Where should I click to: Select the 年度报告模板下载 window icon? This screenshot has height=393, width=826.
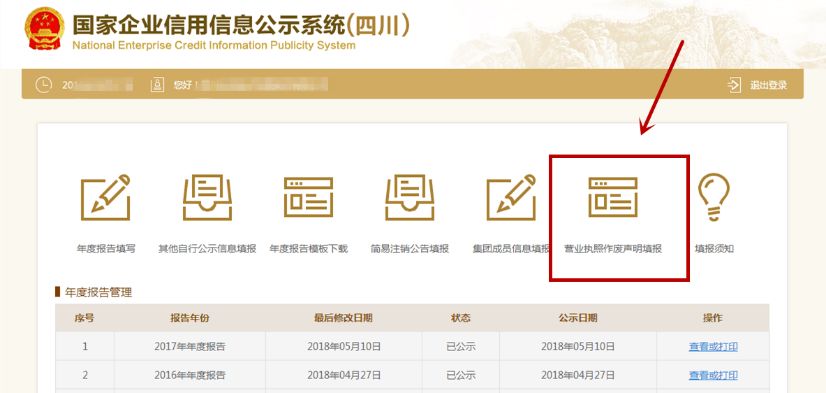click(x=308, y=198)
